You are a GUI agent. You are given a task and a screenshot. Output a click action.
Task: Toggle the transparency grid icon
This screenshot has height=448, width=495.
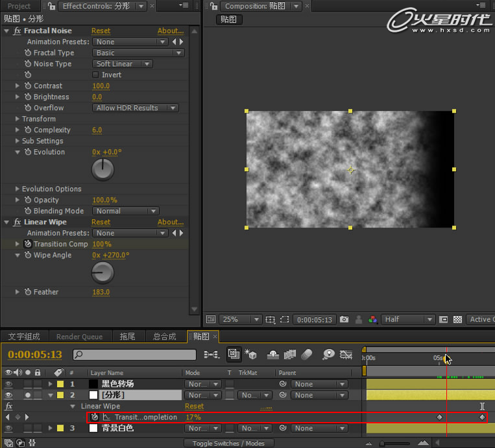click(458, 320)
